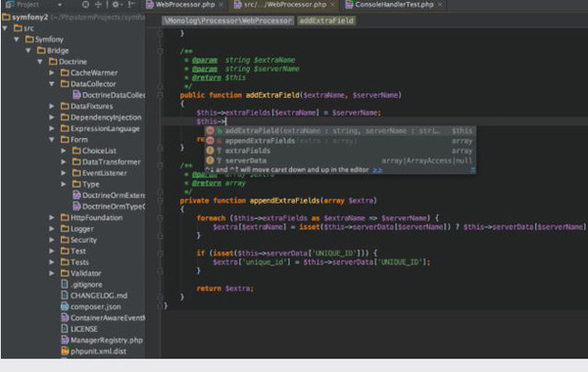Choose extraFields from the completion list

[x=340, y=151]
